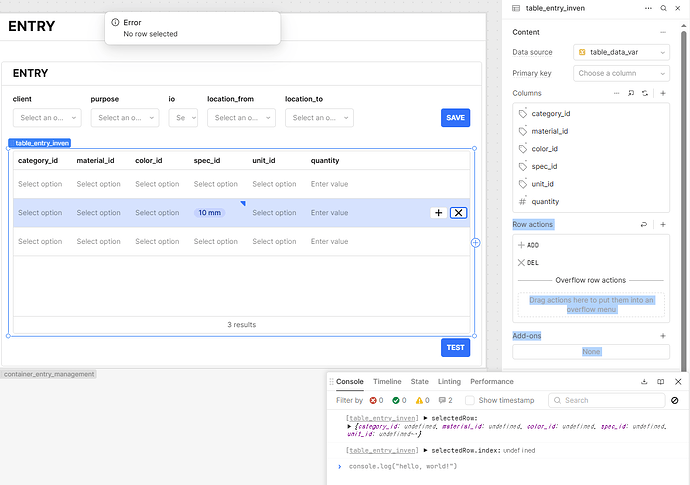Switch to the State tab
The image size is (690, 485).
click(420, 382)
